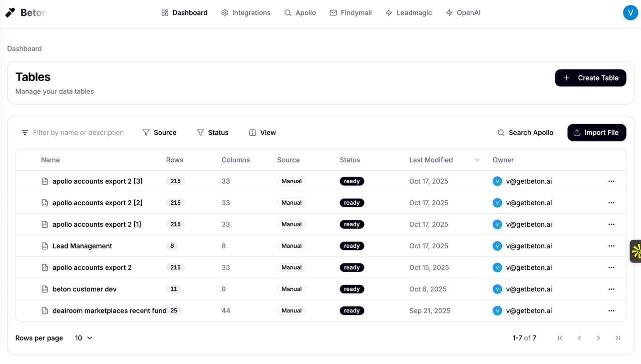Click the Findymail envelope icon
641x364 pixels.
point(332,13)
